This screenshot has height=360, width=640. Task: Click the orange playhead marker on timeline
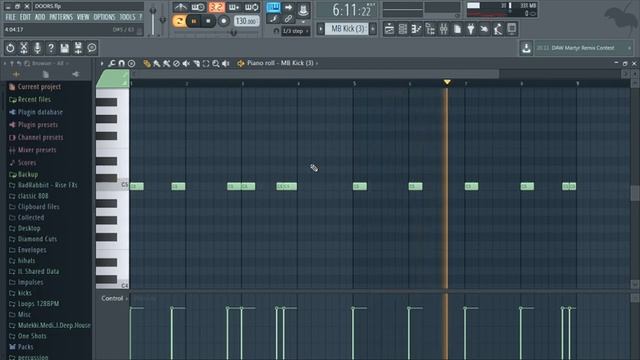point(447,82)
